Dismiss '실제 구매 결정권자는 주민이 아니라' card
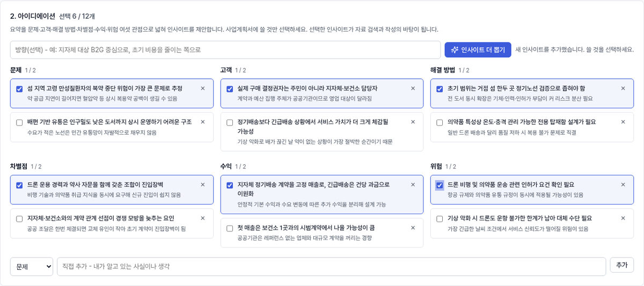The height and width of the screenshot is (286, 644). (x=413, y=89)
